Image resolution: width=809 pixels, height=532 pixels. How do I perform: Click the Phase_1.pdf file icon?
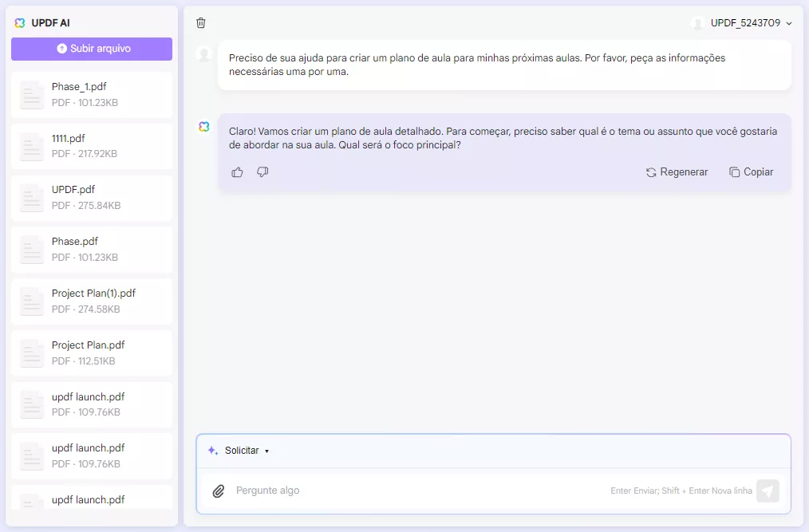point(31,95)
